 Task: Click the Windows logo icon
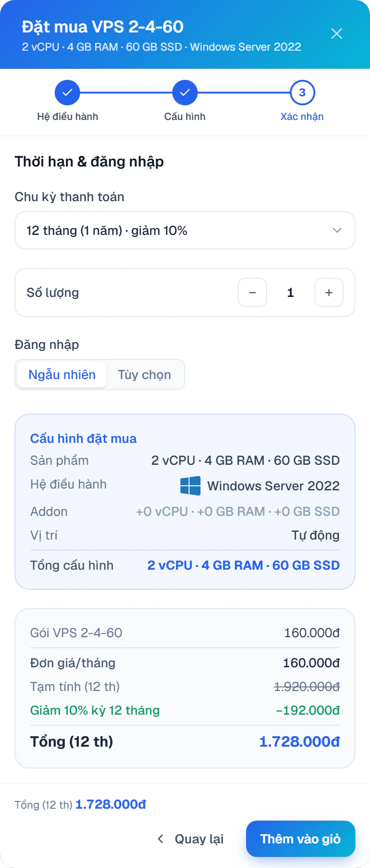click(190, 486)
